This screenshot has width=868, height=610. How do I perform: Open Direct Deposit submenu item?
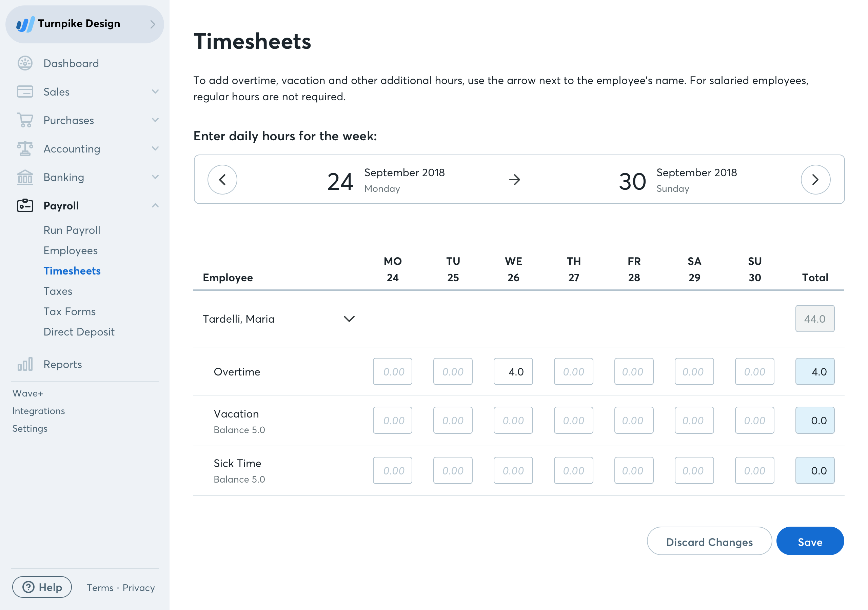pyautogui.click(x=79, y=331)
